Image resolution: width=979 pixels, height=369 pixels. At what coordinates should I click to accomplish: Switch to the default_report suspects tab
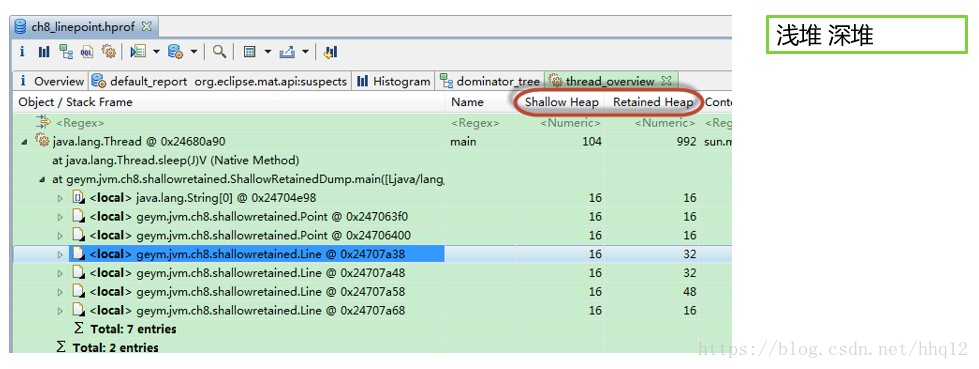pyautogui.click(x=219, y=81)
